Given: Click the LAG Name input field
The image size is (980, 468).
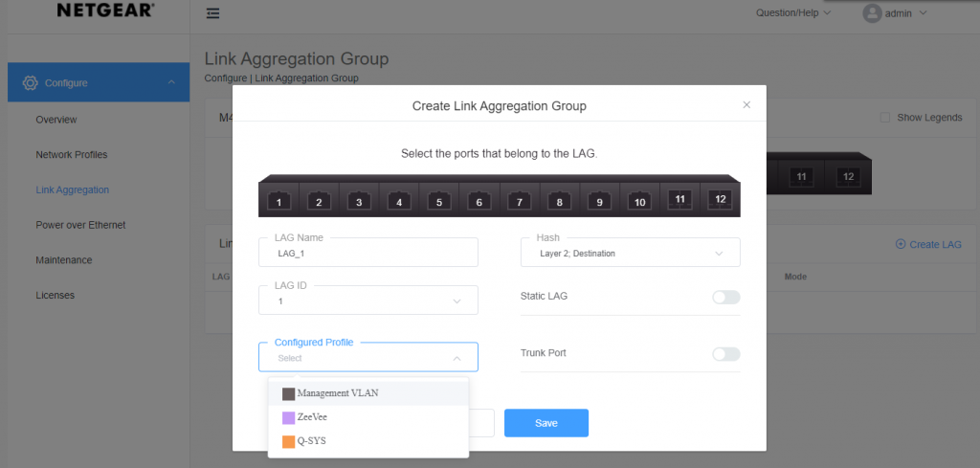Looking at the screenshot, I should click(x=368, y=254).
